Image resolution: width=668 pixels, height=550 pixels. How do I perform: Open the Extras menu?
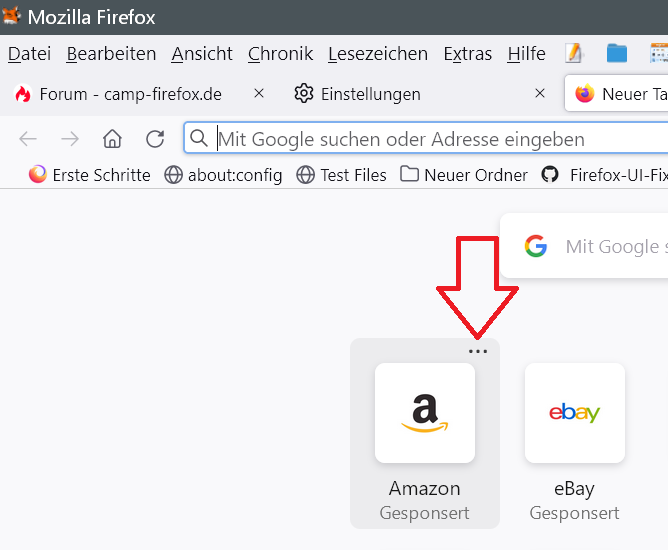[x=467, y=54]
